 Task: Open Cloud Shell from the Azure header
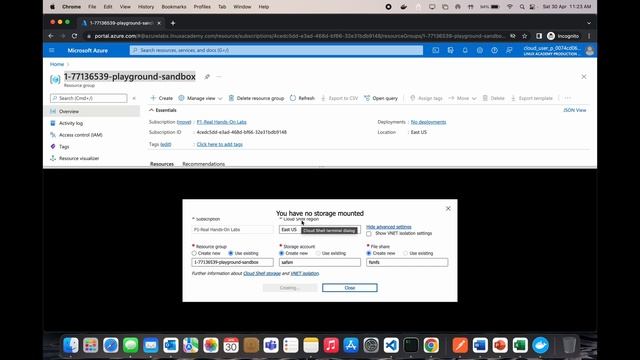(436, 50)
